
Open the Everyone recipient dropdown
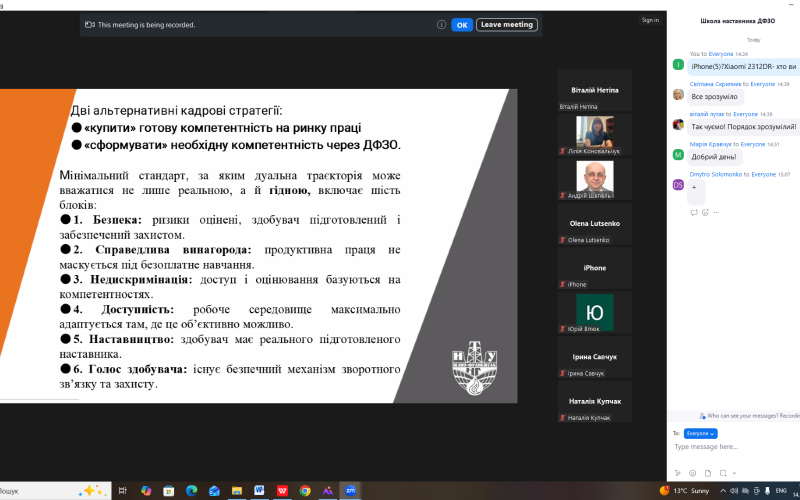tap(701, 433)
